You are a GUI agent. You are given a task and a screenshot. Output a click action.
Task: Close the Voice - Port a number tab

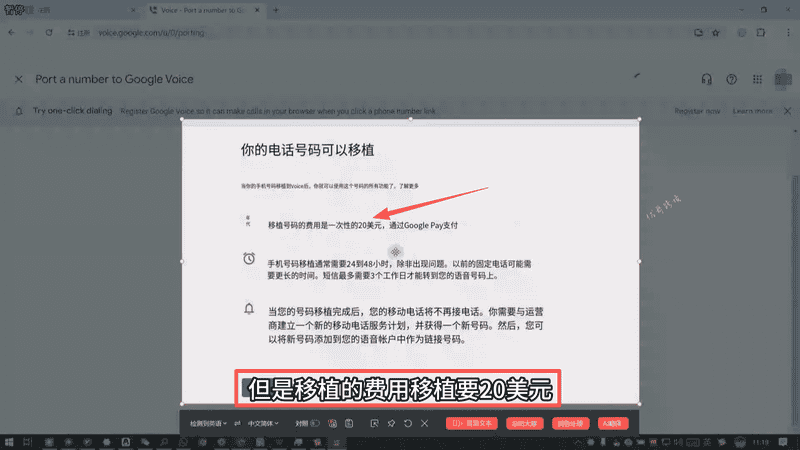(257, 10)
